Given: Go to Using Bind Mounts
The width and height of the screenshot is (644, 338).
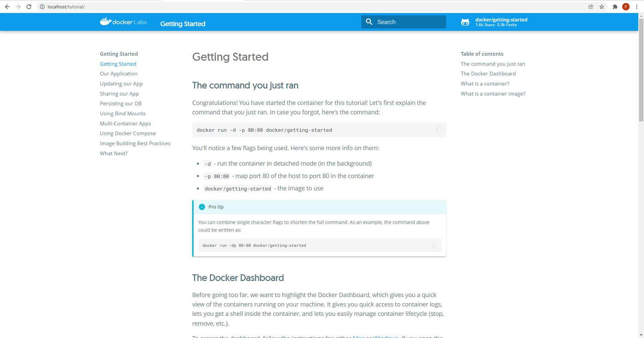Looking at the screenshot, I should 123,113.
